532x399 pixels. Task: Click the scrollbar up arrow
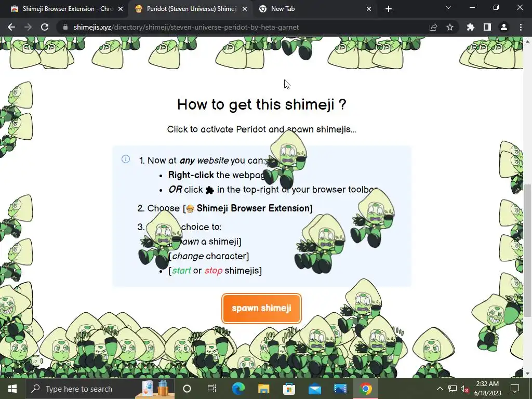(528, 42)
